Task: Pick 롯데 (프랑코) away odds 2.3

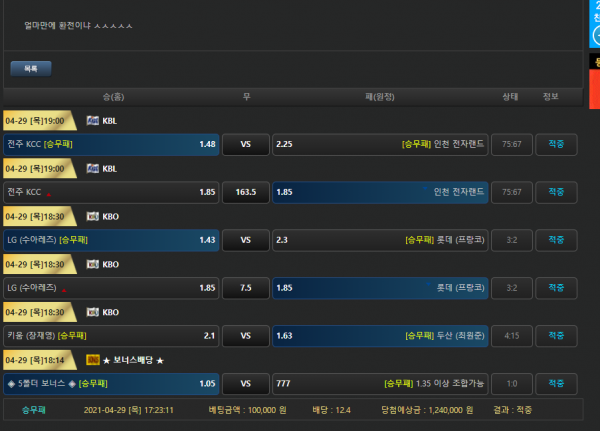Action: pos(380,240)
